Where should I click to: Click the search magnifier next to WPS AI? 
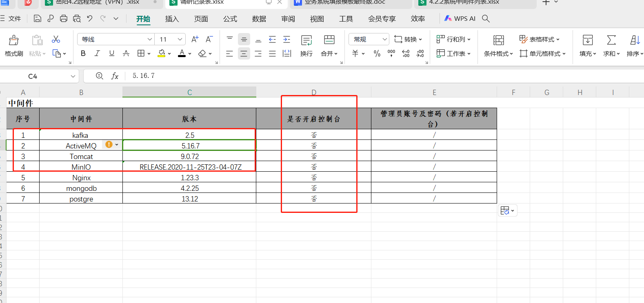(486, 18)
